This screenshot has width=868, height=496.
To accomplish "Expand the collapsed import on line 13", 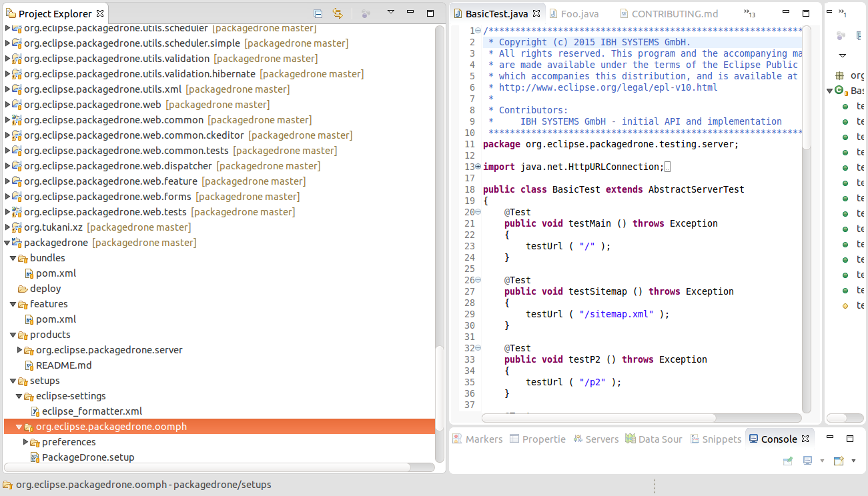I will tap(477, 167).
